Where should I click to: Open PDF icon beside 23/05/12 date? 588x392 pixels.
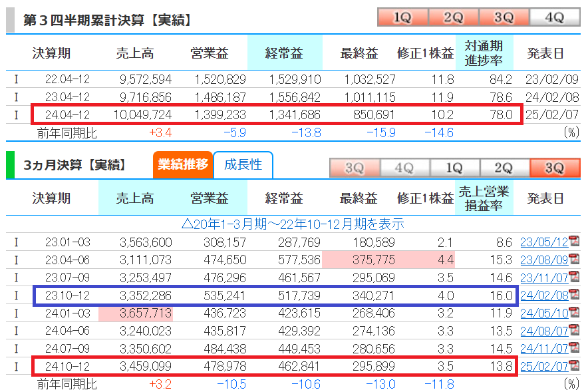click(x=574, y=241)
